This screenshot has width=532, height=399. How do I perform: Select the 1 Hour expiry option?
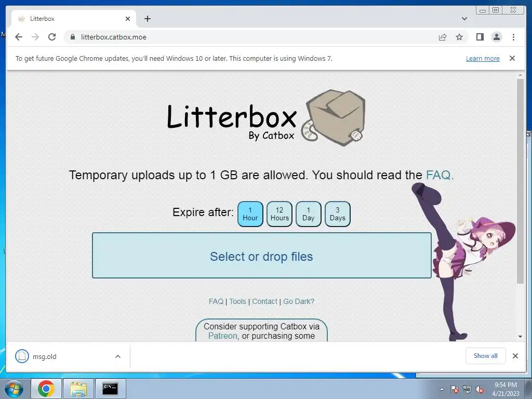coord(250,214)
